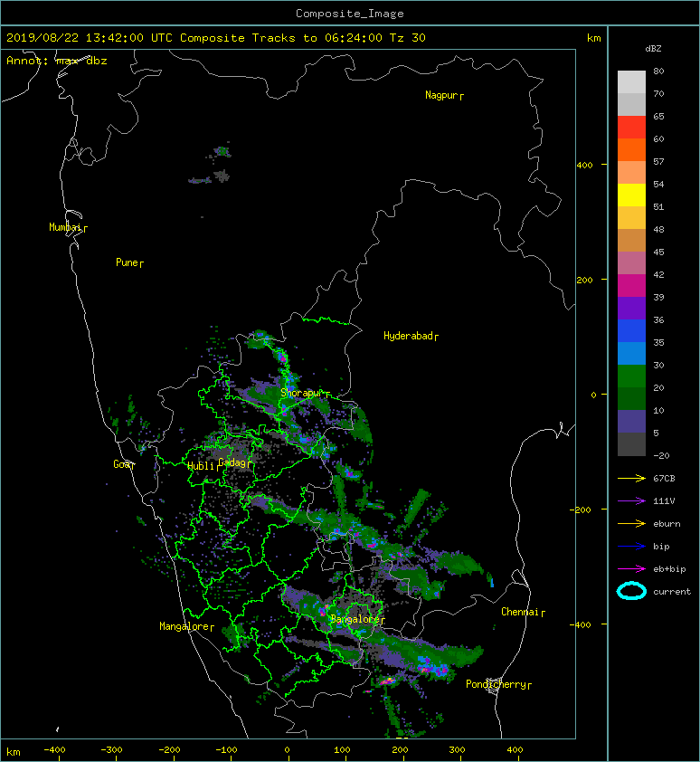The image size is (700, 762).
Task: Click the intense echo cell south of Bangalore
Action: click(x=388, y=681)
